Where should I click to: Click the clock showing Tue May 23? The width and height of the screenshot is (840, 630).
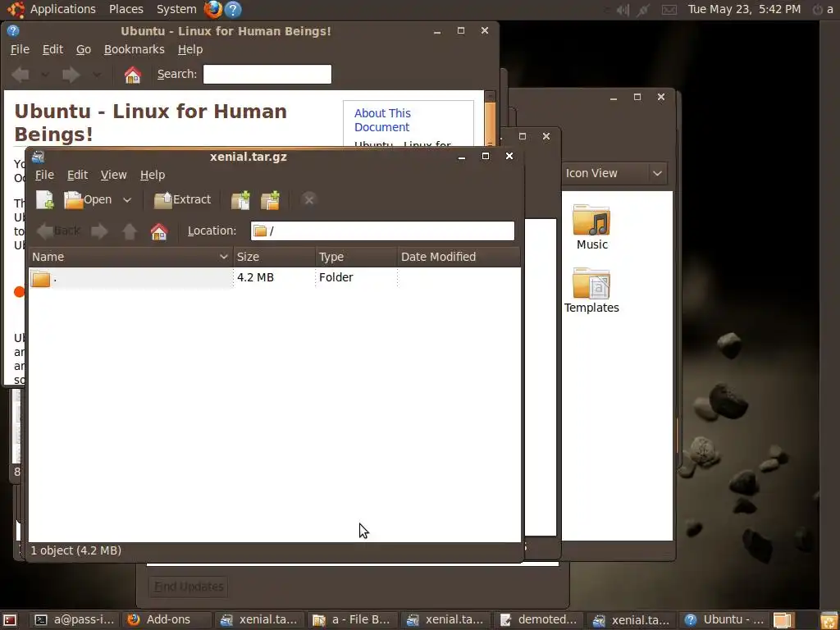click(x=744, y=9)
